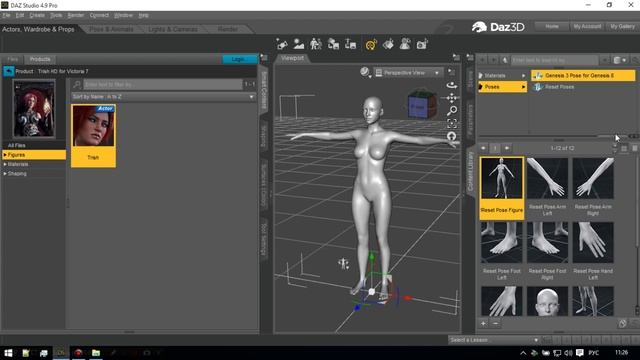Viewport: 640px width, 360px height.
Task: Open the Help menu
Action: (x=143, y=15)
